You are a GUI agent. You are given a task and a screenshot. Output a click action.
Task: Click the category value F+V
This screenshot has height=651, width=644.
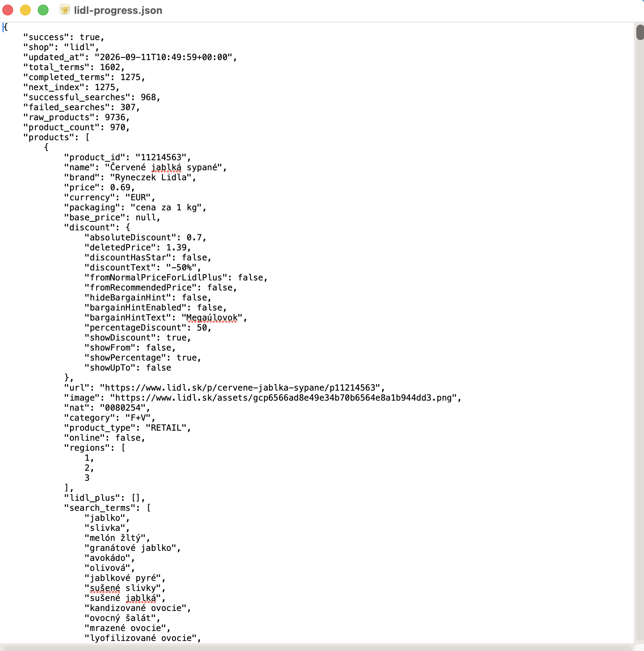(x=138, y=418)
